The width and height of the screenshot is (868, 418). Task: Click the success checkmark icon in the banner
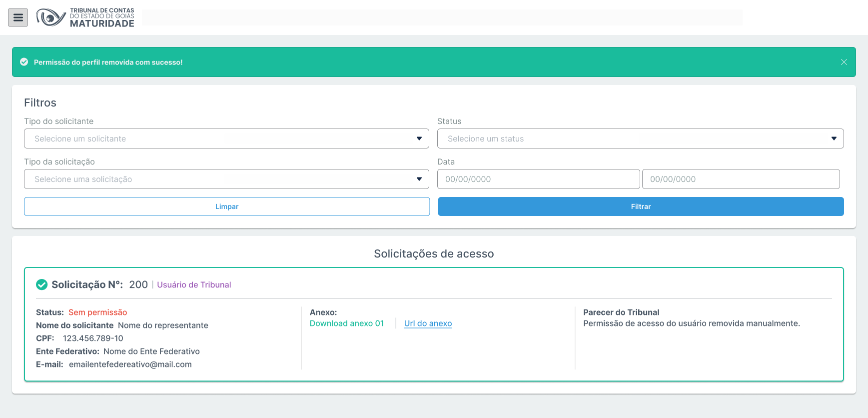[x=24, y=62]
